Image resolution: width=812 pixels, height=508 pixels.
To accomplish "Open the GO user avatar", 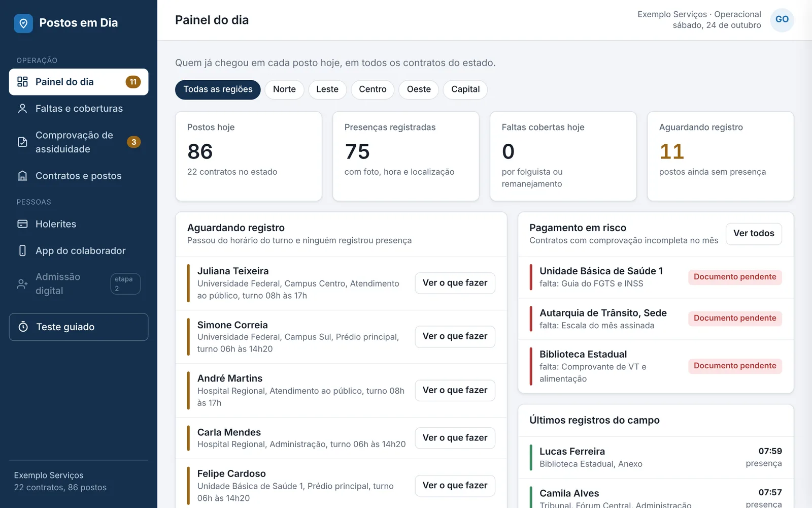I will tap(782, 20).
